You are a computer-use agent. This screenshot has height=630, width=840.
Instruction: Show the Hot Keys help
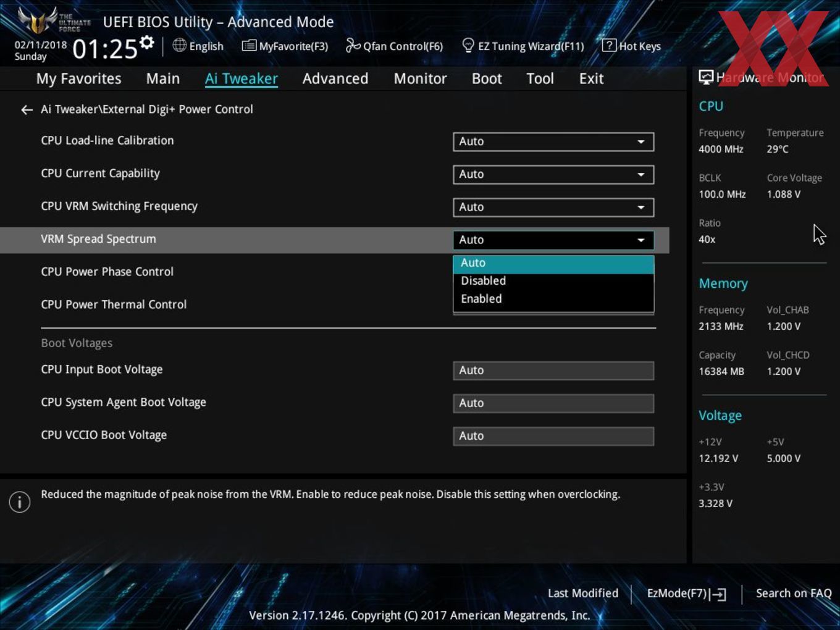coord(631,46)
